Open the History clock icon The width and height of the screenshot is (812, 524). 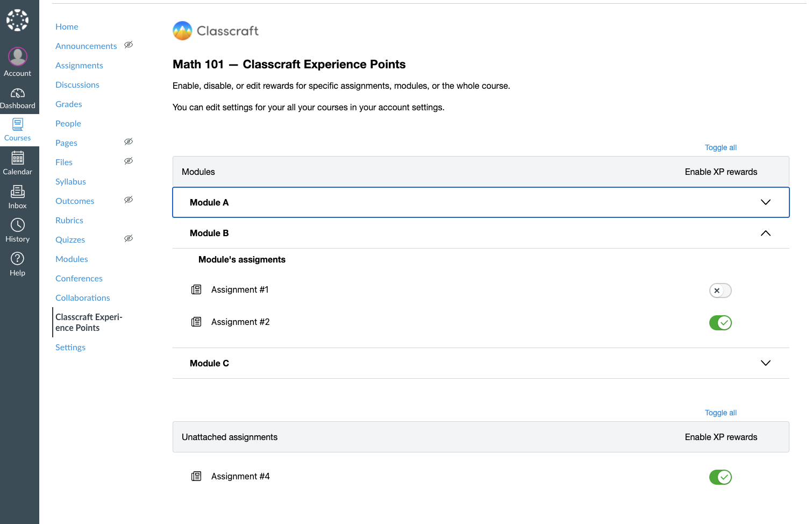tap(18, 225)
